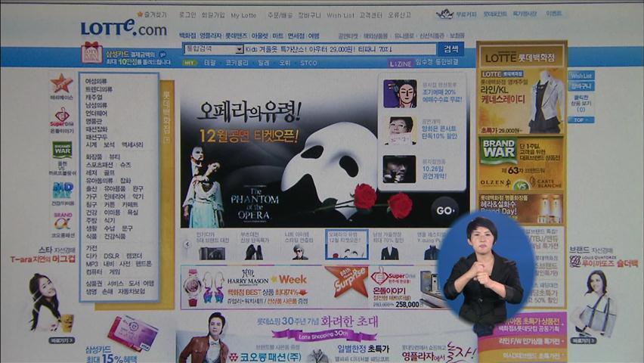Image resolution: width=644 pixels, height=363 pixels.
Task: Open the 건강식품 health food category
Action: click(115, 237)
